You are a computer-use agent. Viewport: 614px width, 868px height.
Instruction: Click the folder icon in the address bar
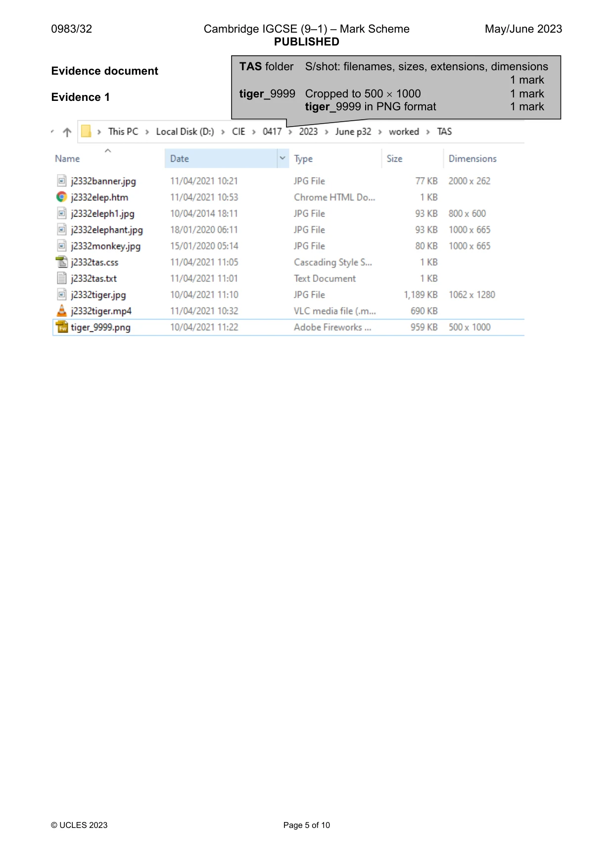[x=86, y=132]
